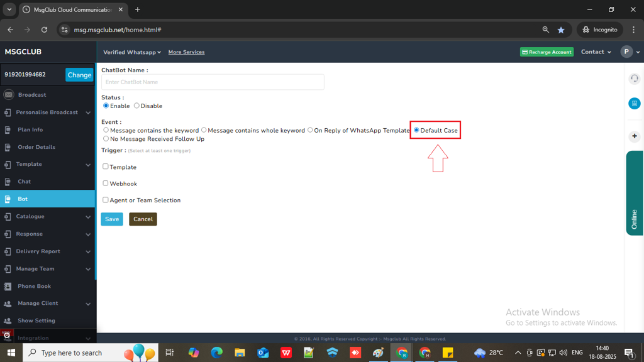Viewport: 644px width, 362px height.
Task: Check the Webhook trigger checkbox
Action: (106, 183)
